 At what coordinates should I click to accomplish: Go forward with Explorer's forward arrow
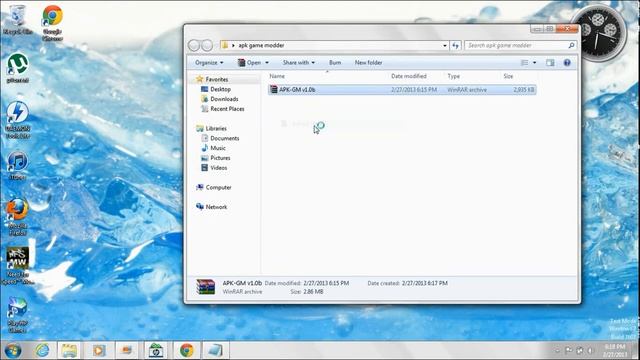coord(207,45)
